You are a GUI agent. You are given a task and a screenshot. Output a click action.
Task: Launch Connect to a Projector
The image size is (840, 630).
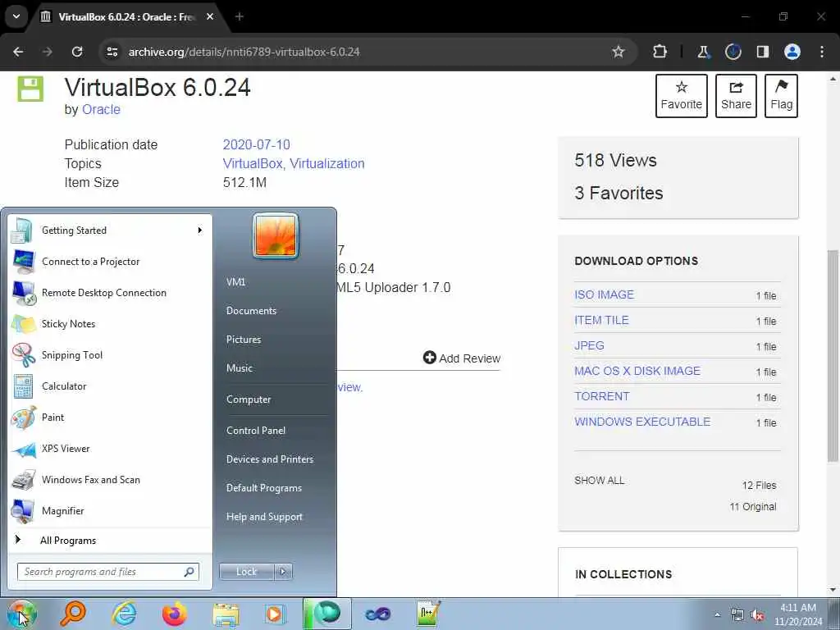[x=110, y=262]
